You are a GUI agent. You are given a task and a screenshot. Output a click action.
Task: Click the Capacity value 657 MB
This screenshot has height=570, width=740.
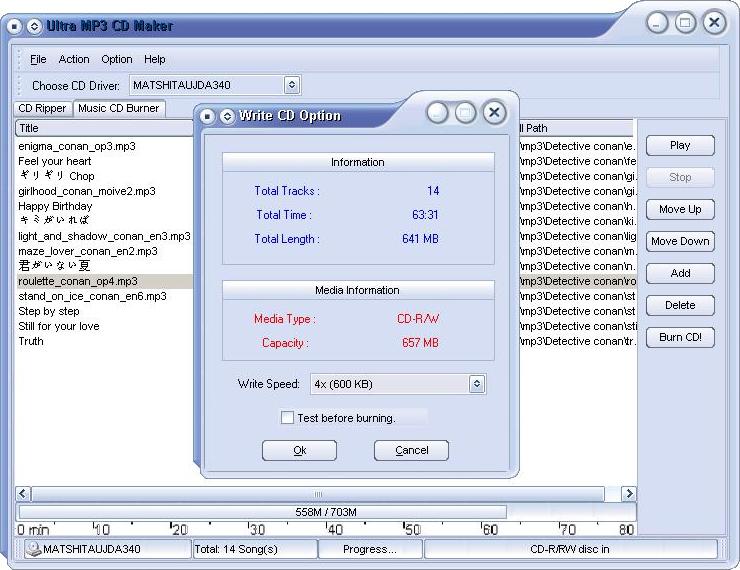(x=420, y=343)
